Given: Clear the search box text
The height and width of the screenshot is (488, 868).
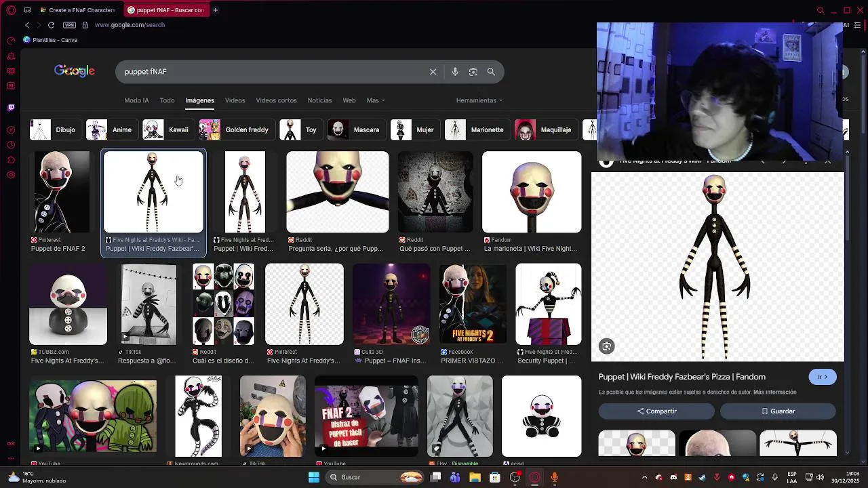Looking at the screenshot, I should click(x=433, y=72).
